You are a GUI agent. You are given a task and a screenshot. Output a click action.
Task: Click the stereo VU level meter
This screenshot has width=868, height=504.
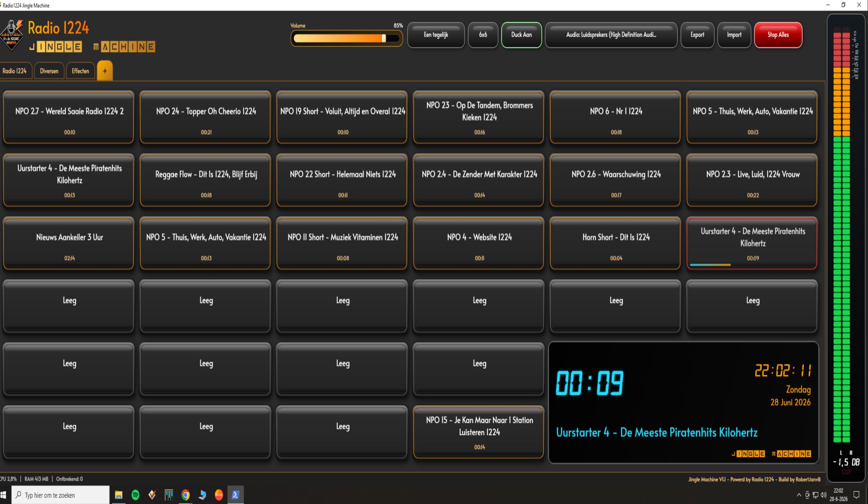point(841,237)
